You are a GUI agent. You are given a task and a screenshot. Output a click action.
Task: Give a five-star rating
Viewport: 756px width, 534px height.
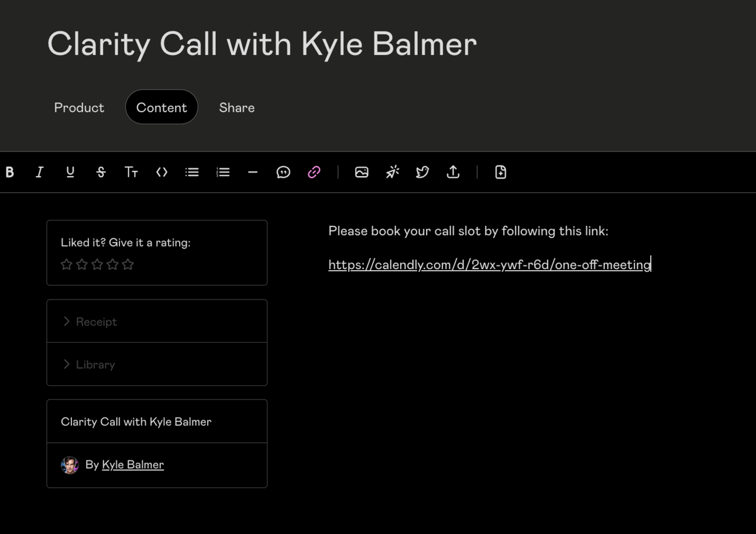point(128,264)
